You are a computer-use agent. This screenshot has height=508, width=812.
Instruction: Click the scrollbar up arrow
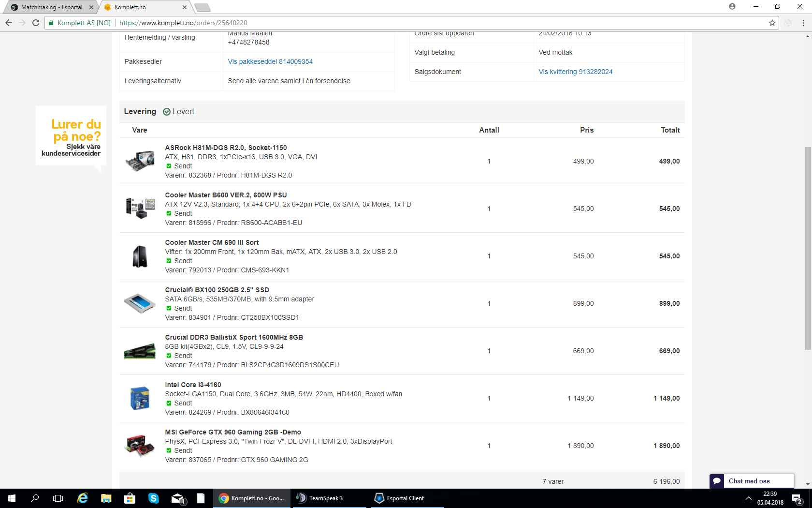(808, 36)
